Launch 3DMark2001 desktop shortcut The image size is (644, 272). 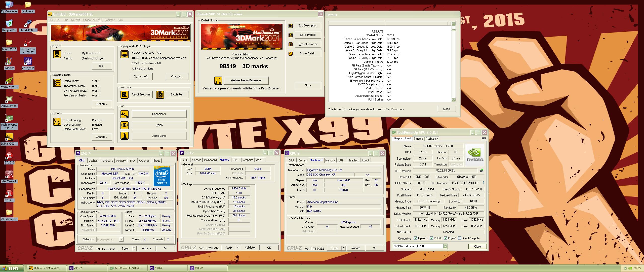coord(9,139)
